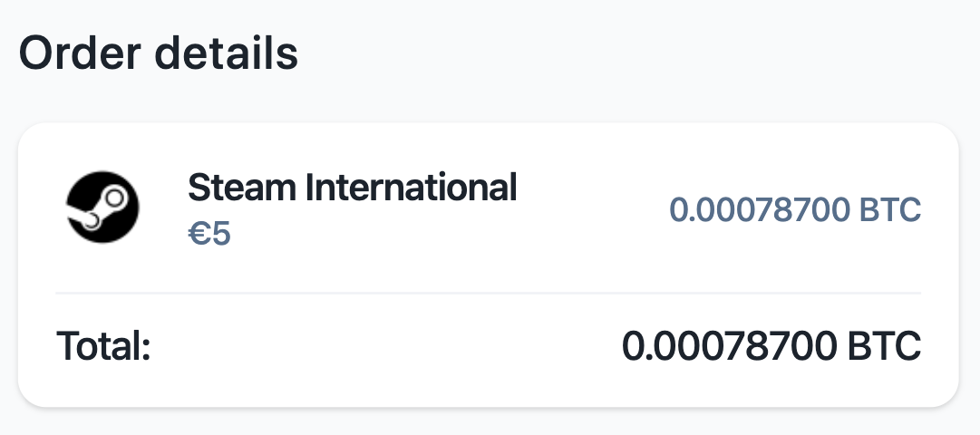980x435 pixels.
Task: Click the "Total:" label
Action: point(102,346)
